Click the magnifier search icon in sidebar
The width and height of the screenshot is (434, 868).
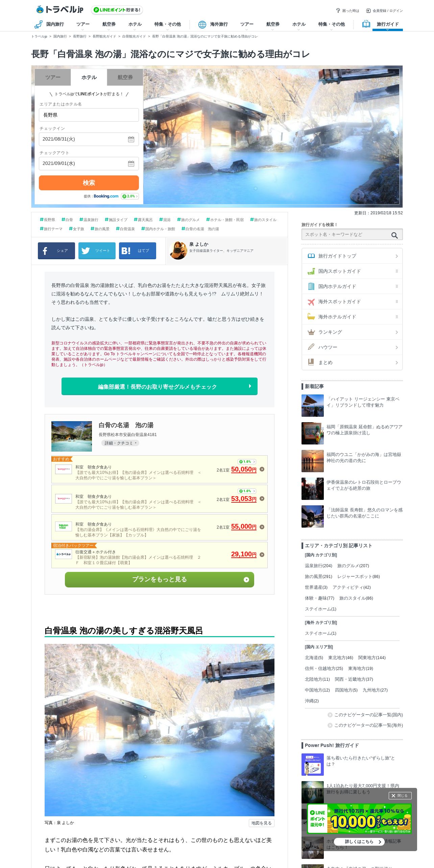point(394,235)
